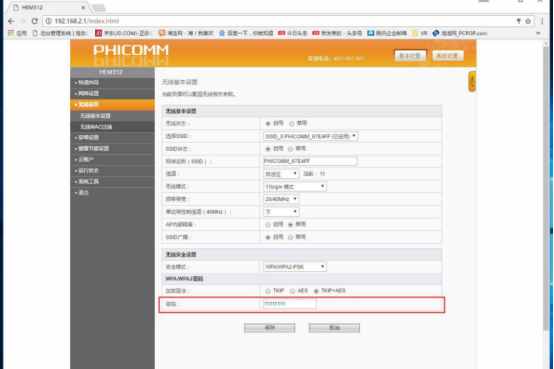Set SSID状态 to enabled

tap(268, 149)
